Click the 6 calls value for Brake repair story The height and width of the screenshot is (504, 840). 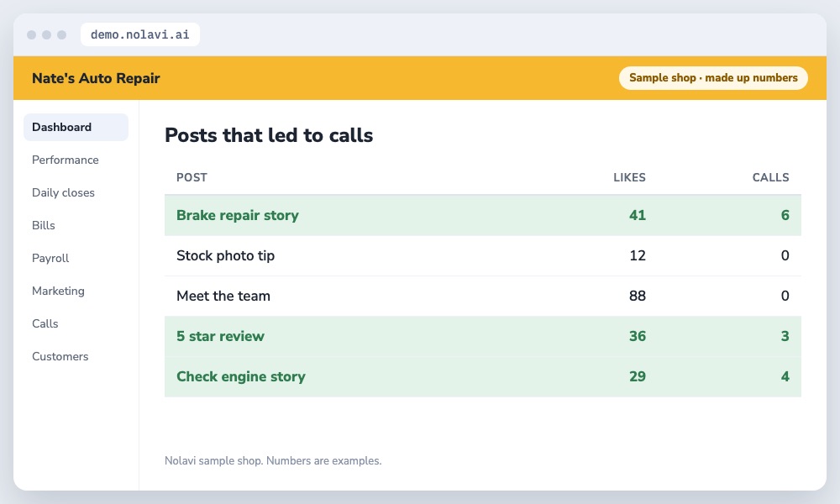(x=785, y=215)
